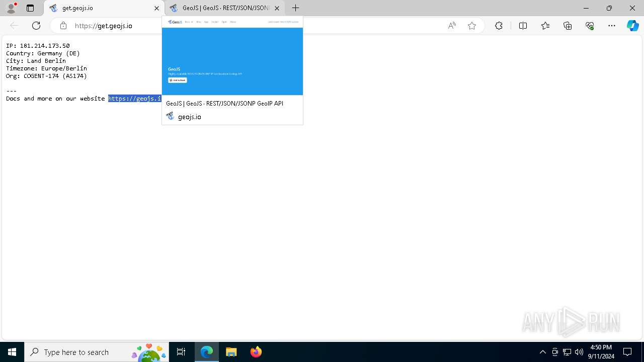Click the GeoJS tab preview thumbnail
The image size is (644, 362).
point(232,56)
